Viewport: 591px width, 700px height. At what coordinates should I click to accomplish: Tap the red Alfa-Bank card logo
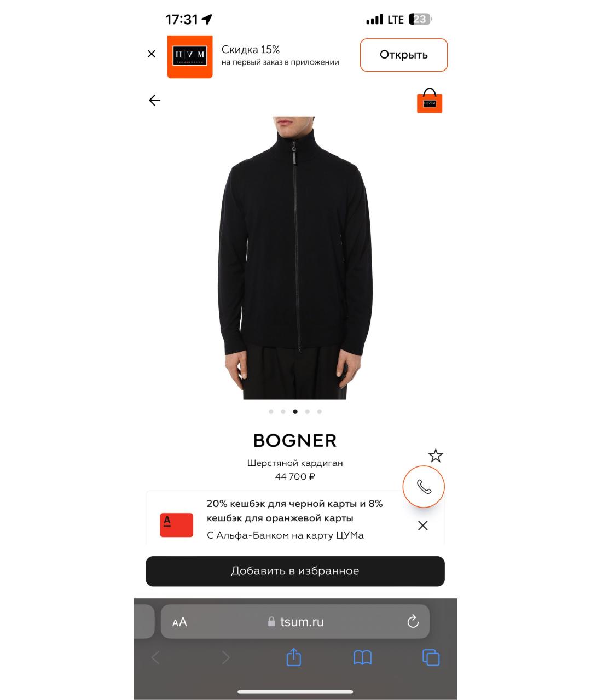(176, 525)
